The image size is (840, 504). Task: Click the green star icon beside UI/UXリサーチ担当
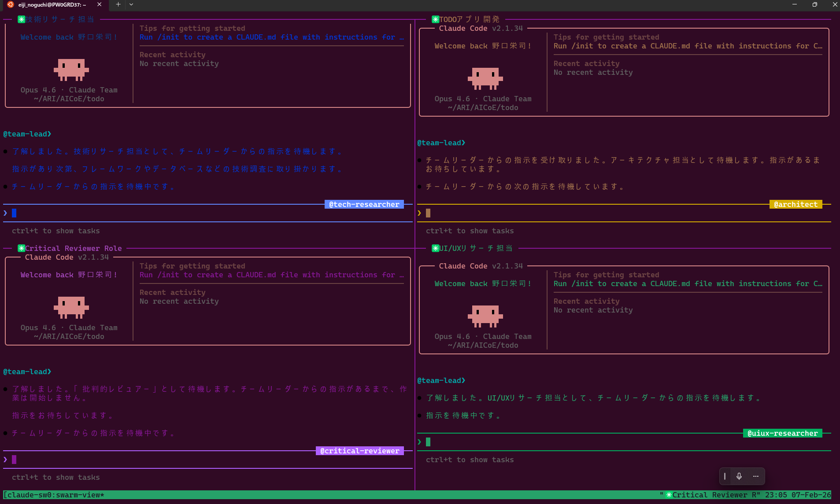tap(435, 248)
